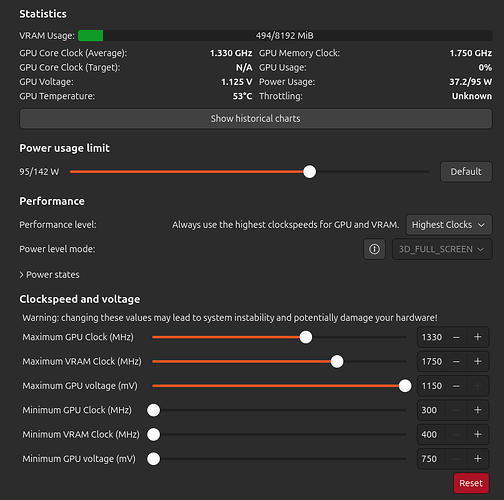
Task: Decrease Maximum VRAM Clock with minus button
Action: point(456,361)
